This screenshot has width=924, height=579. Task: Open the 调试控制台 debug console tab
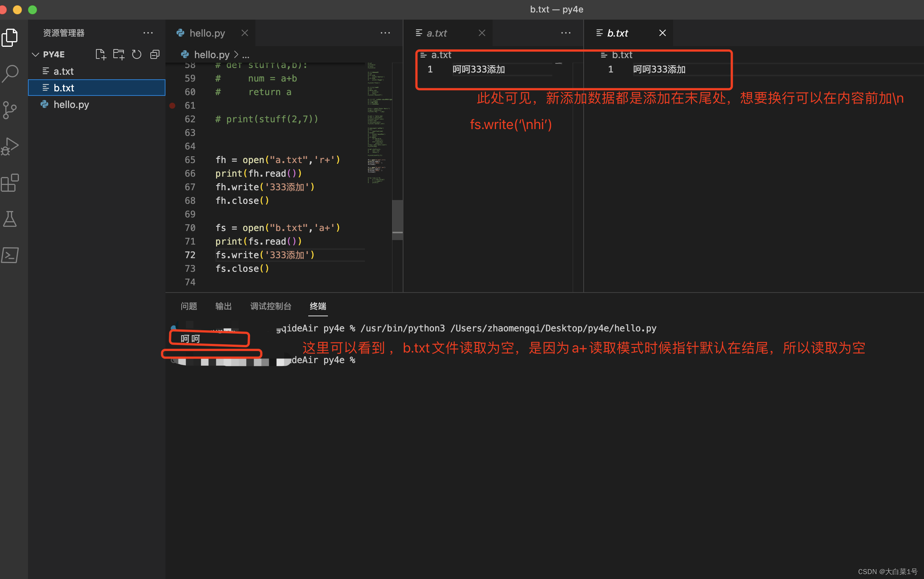point(270,306)
